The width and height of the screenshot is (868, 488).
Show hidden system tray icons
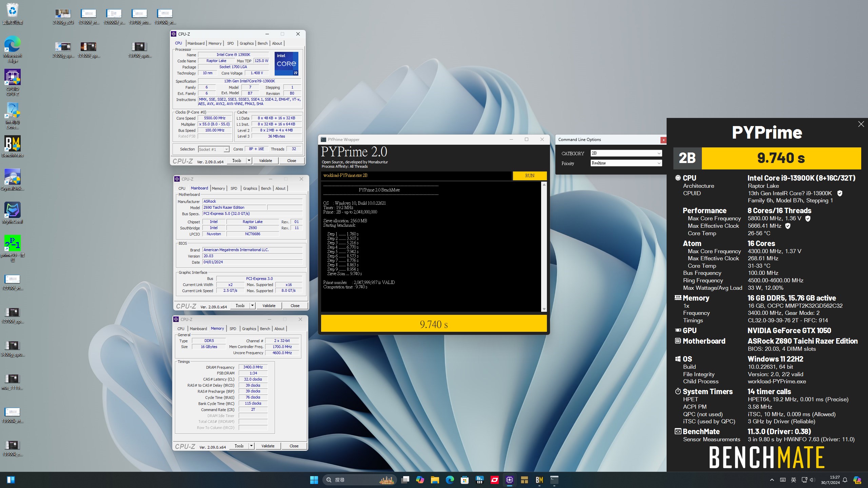pyautogui.click(x=772, y=480)
